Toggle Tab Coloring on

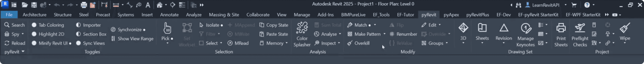tap(48, 25)
